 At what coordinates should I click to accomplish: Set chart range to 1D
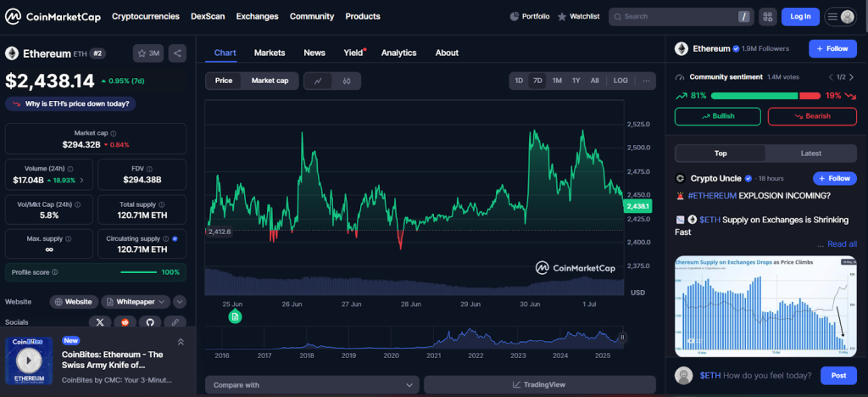[519, 81]
